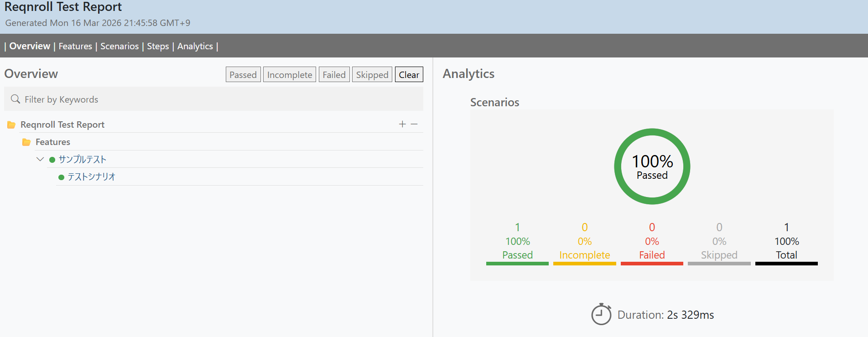The image size is (868, 337).
Task: Collapse the サンプルテスト feature chevron
Action: point(40,159)
